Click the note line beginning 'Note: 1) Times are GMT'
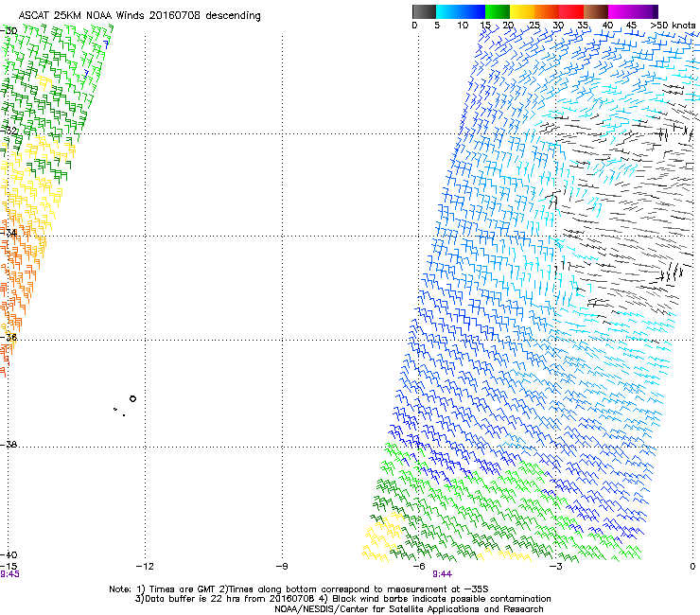 [299, 589]
